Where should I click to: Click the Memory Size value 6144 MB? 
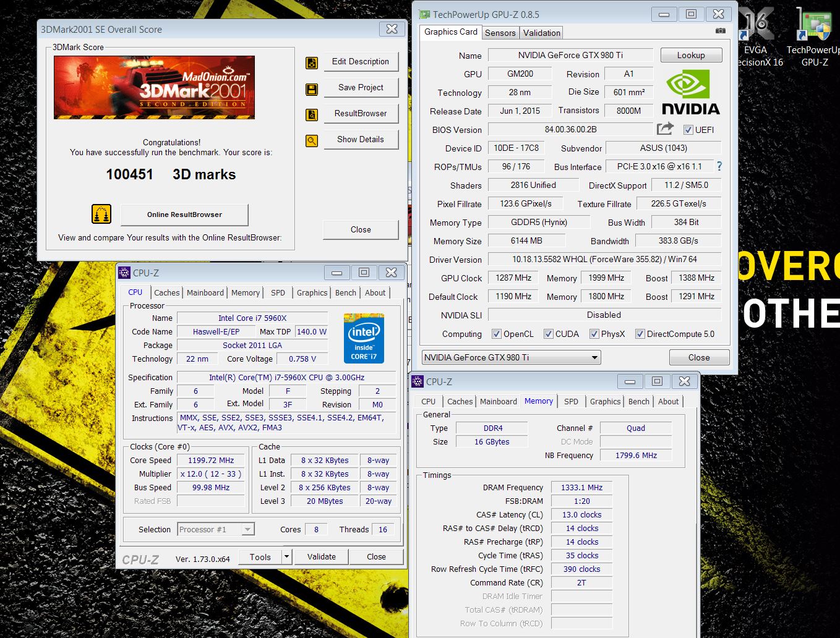pos(526,240)
